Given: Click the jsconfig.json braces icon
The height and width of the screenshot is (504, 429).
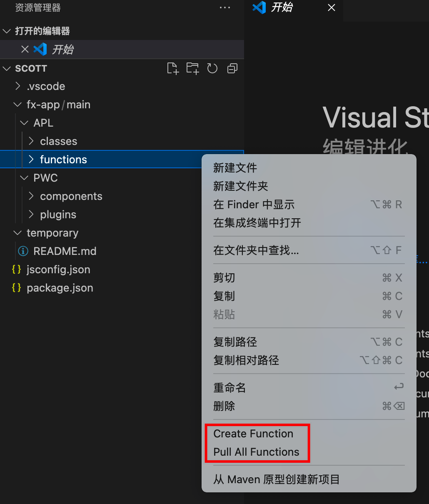Looking at the screenshot, I should click(x=17, y=269).
